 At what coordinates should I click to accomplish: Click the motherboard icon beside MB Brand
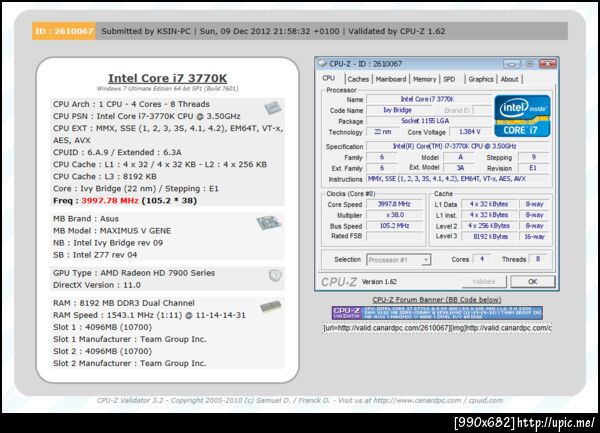(x=269, y=223)
